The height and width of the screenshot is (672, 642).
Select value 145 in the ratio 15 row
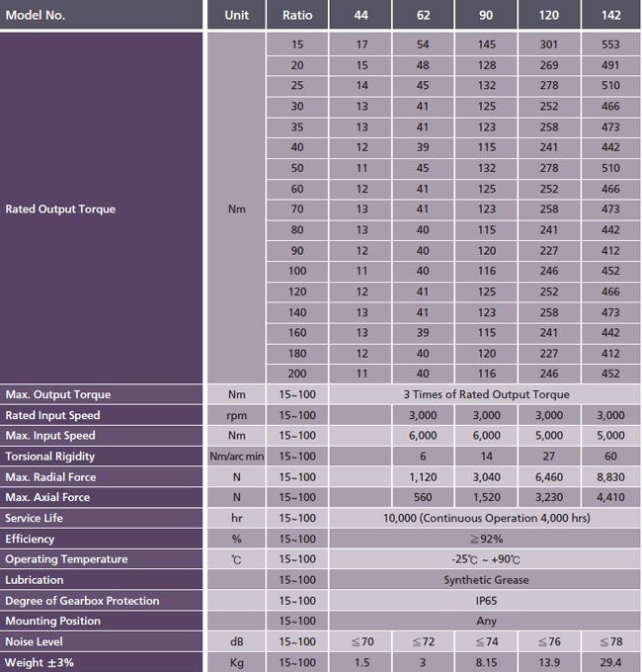486,44
